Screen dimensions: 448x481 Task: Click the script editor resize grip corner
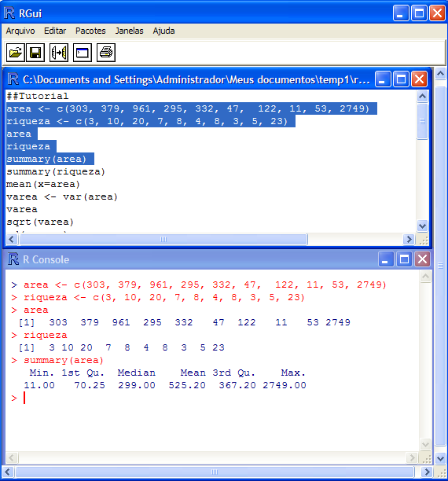click(x=424, y=240)
